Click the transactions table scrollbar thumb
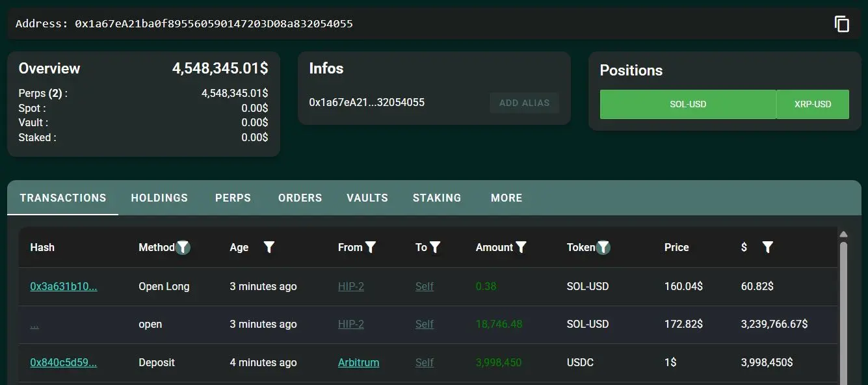This screenshot has width=868, height=385. (843, 312)
